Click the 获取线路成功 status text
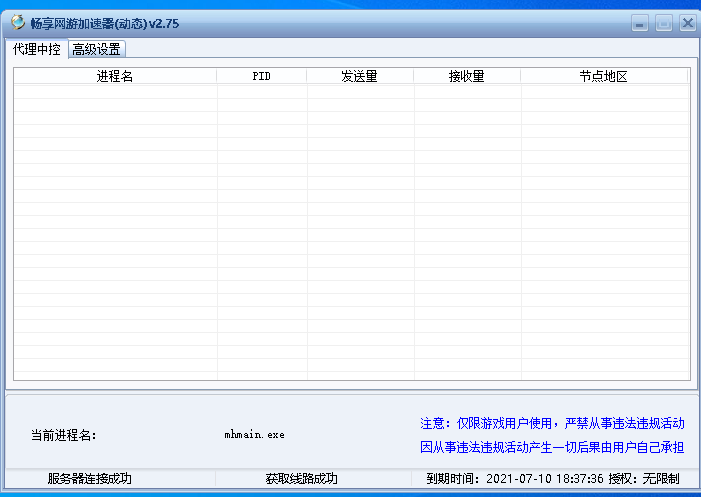 (302, 479)
